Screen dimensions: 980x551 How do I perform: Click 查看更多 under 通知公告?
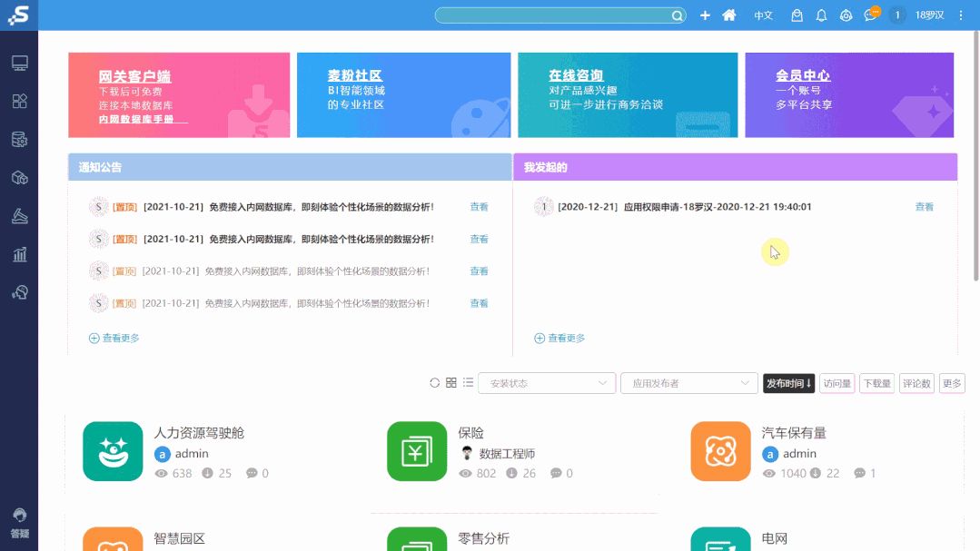coord(114,338)
